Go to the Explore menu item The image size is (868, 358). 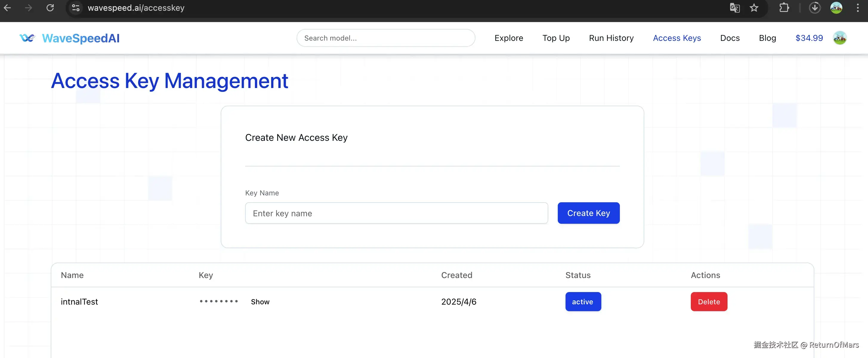[509, 38]
